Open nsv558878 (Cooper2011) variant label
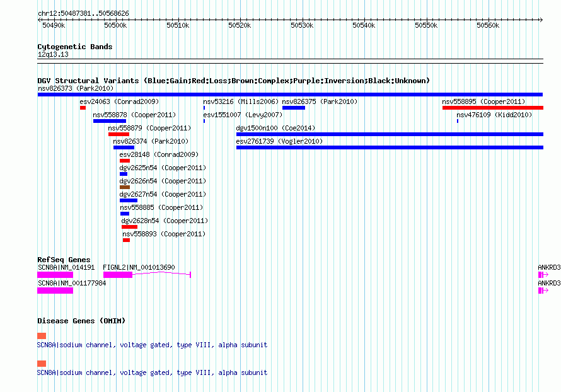This screenshot has width=561, height=392. pos(134,115)
